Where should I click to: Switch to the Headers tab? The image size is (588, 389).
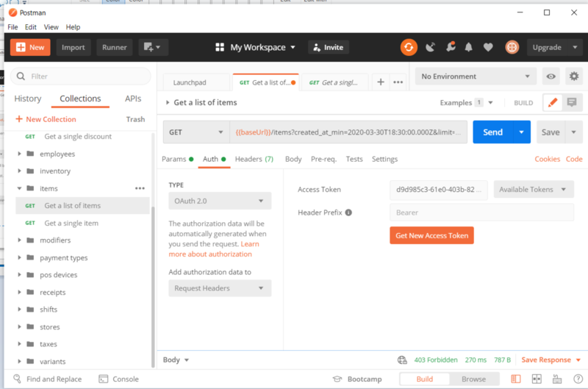(254, 159)
